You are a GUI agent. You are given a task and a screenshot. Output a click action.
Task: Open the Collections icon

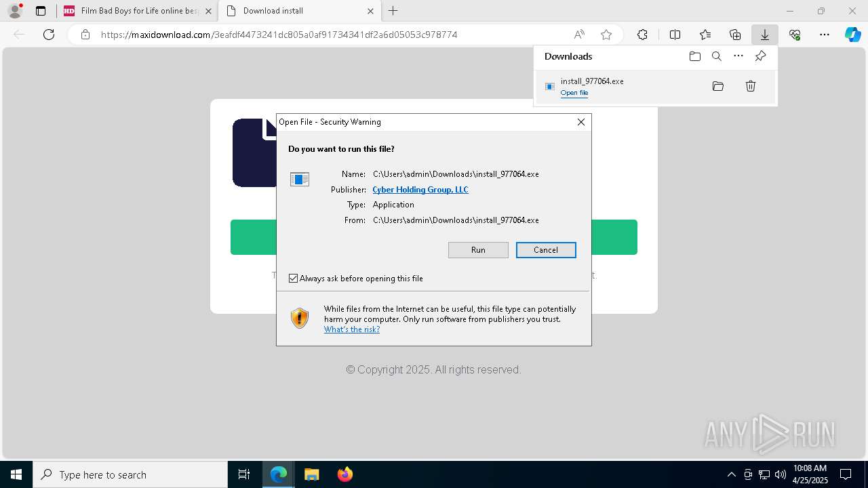[x=735, y=35]
